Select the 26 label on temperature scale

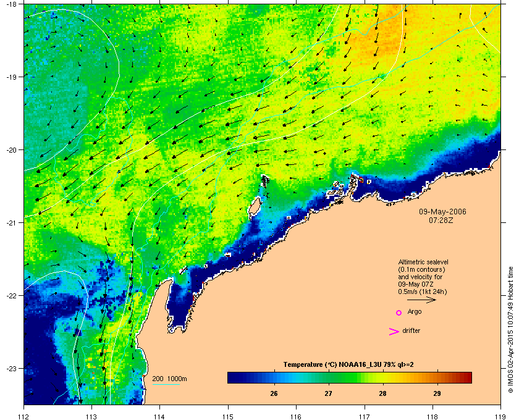tap(274, 393)
